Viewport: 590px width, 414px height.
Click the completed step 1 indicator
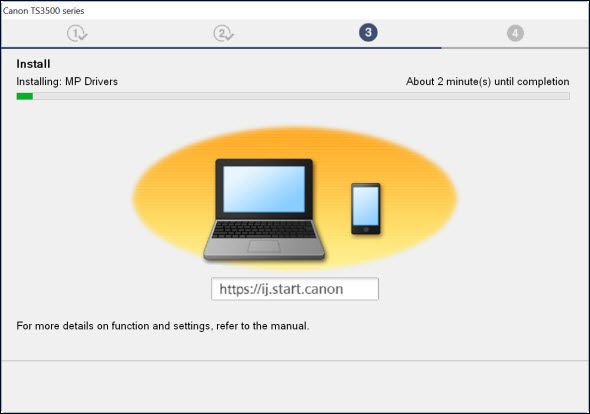[77, 33]
